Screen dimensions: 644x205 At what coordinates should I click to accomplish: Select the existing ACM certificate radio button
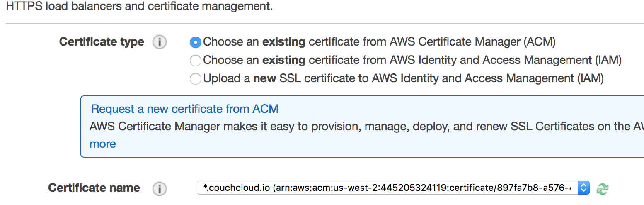(196, 42)
